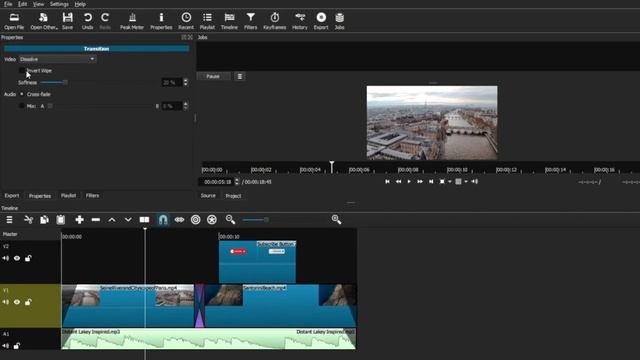
Task: Open the File menu
Action: pyautogui.click(x=8, y=4)
